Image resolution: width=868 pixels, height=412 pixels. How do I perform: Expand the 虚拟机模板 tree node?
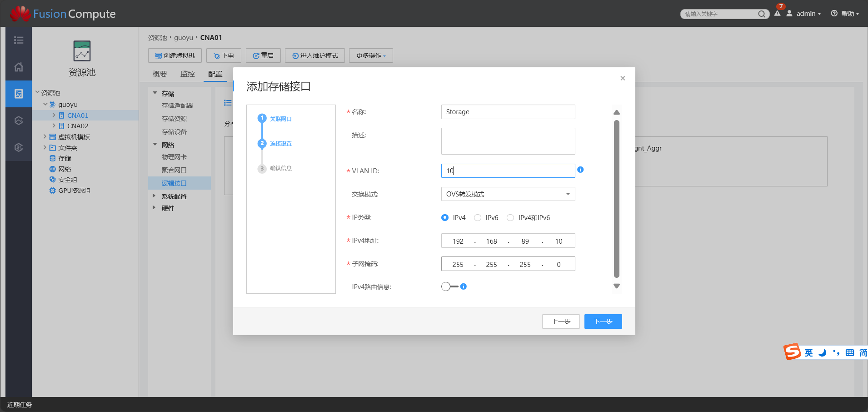(x=45, y=136)
